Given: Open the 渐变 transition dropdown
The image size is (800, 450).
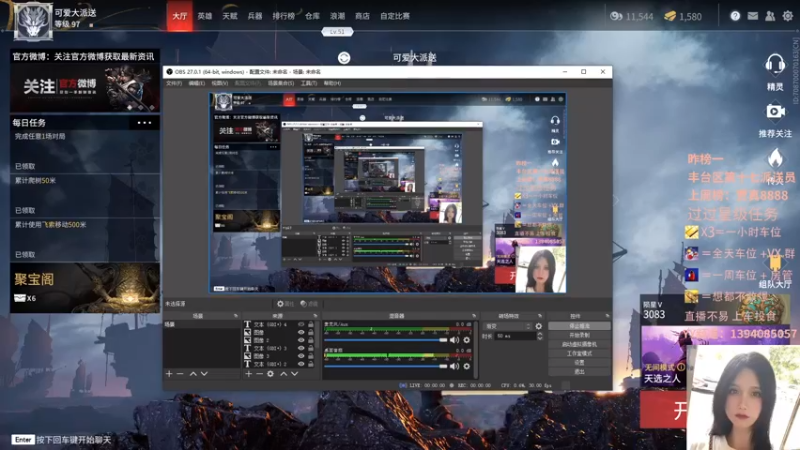Looking at the screenshot, I should pos(508,326).
